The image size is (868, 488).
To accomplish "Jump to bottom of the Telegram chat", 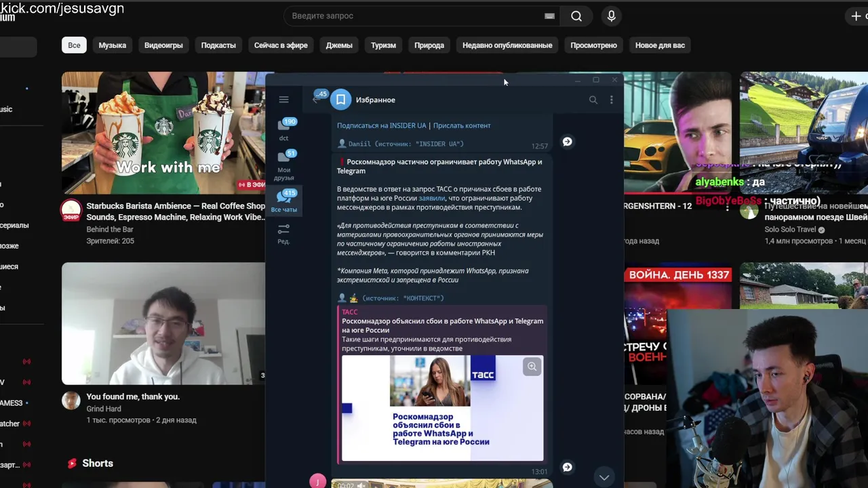I will [604, 477].
